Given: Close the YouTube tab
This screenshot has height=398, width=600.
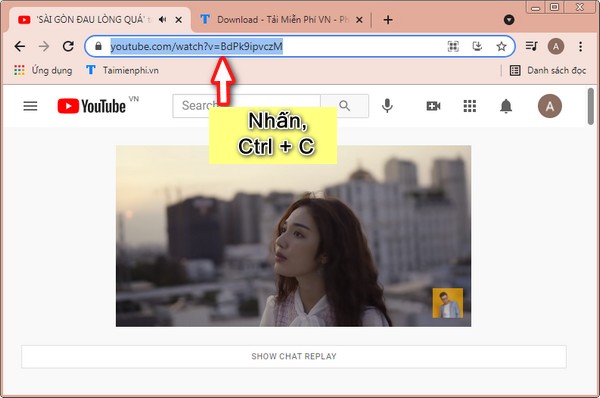Looking at the screenshot, I should pyautogui.click(x=178, y=20).
